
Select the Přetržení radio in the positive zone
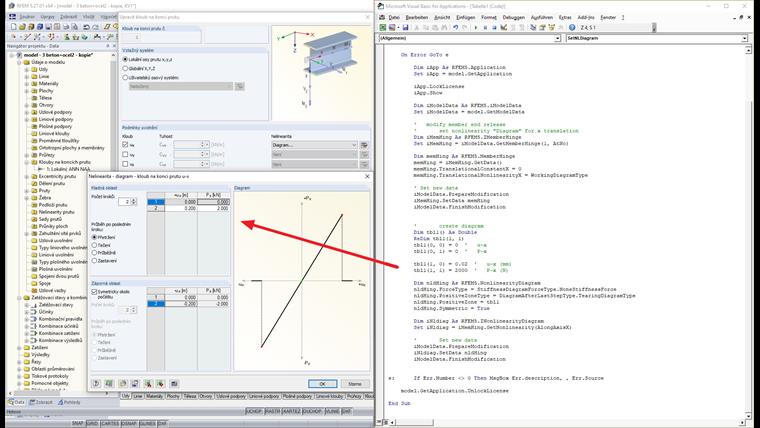pyautogui.click(x=95, y=238)
